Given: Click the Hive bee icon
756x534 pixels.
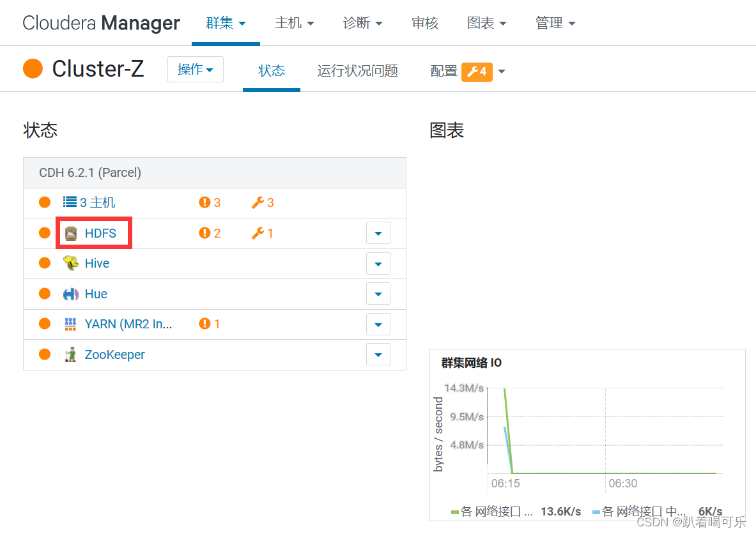Looking at the screenshot, I should [x=71, y=263].
